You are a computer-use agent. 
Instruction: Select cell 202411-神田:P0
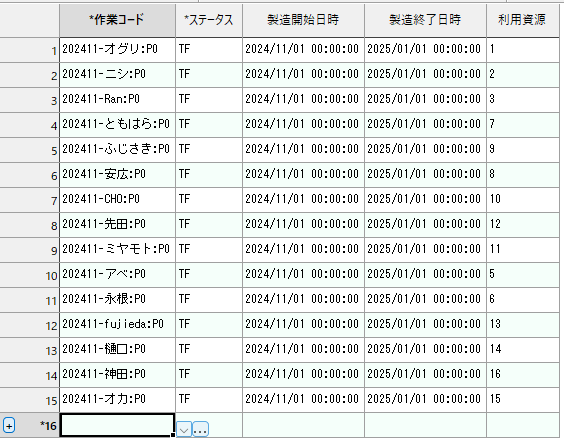pyautogui.click(x=117, y=375)
